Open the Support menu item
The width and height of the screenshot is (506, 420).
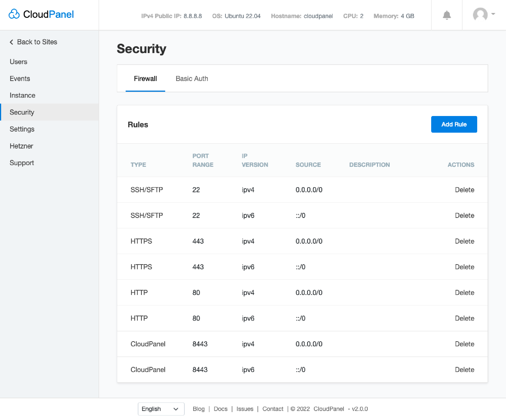[22, 163]
